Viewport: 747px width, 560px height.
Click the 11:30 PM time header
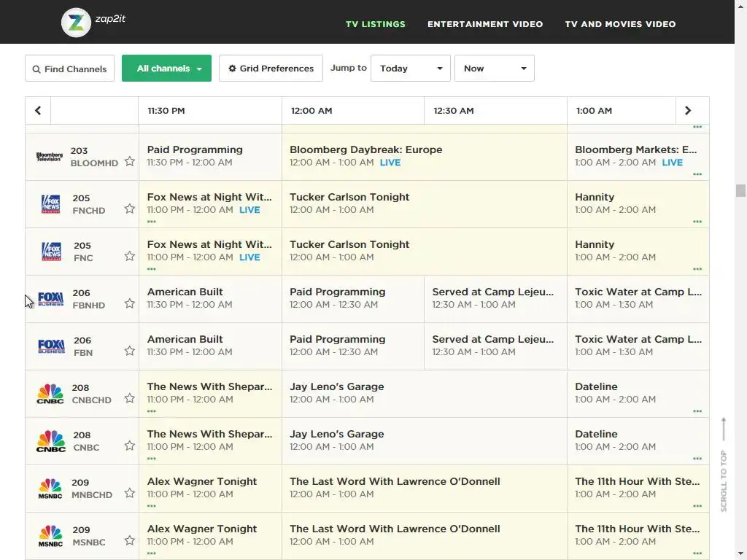(x=166, y=111)
